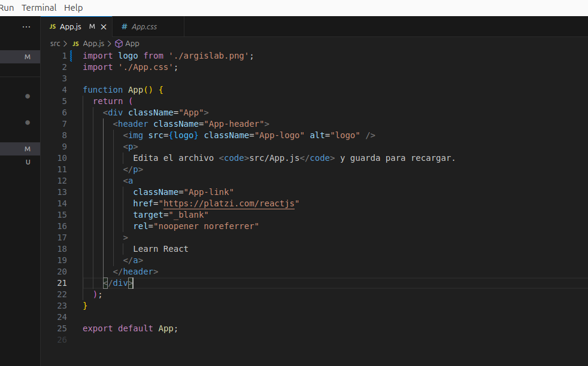
Task: Click the closing </div> tag on line 21
Action: click(x=118, y=283)
